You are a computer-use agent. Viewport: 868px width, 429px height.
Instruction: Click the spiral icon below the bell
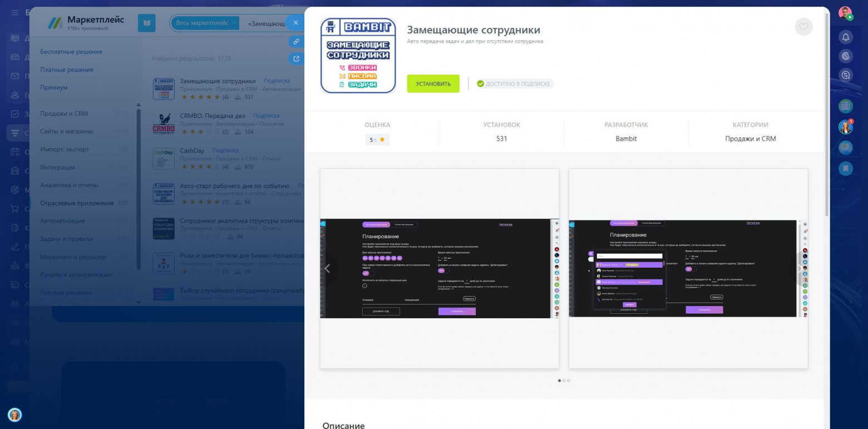846,56
